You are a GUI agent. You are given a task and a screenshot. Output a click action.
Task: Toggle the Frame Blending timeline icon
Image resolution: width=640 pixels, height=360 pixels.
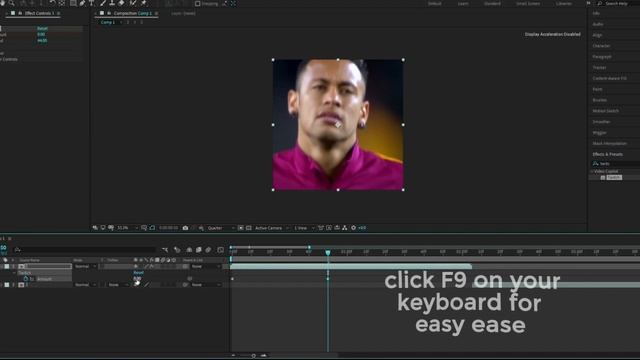point(199,250)
